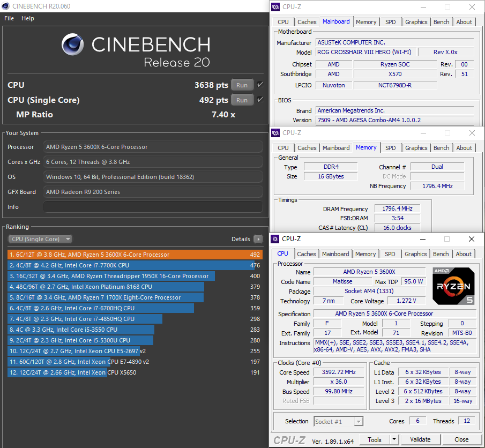This screenshot has height=448, width=485.
Task: Minimize the bottom CPU-Z window
Action: click(x=422, y=239)
